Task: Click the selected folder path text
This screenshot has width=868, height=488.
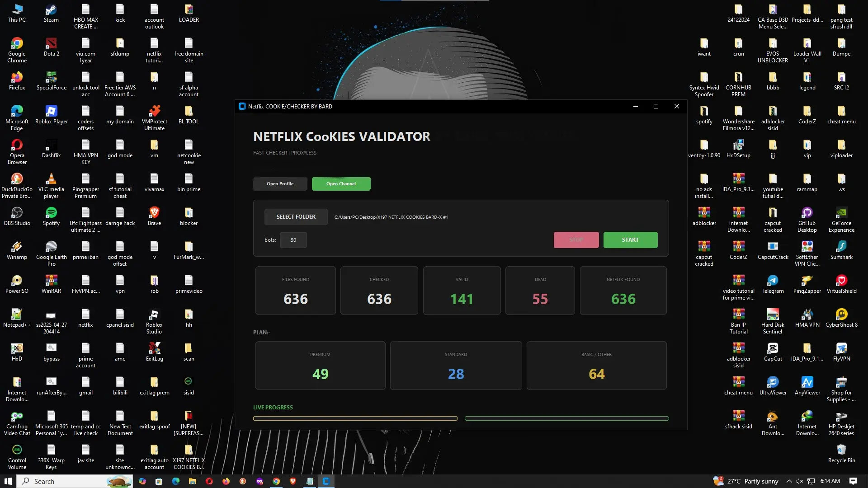Action: coord(391,217)
